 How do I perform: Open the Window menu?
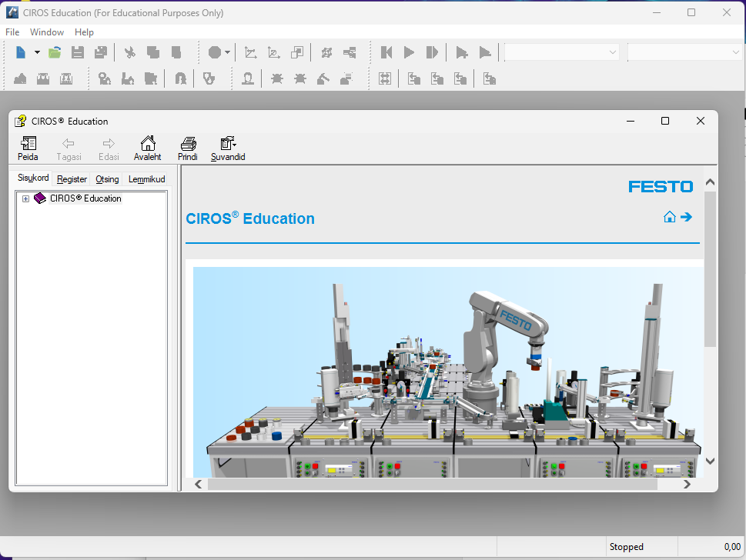[x=47, y=32]
